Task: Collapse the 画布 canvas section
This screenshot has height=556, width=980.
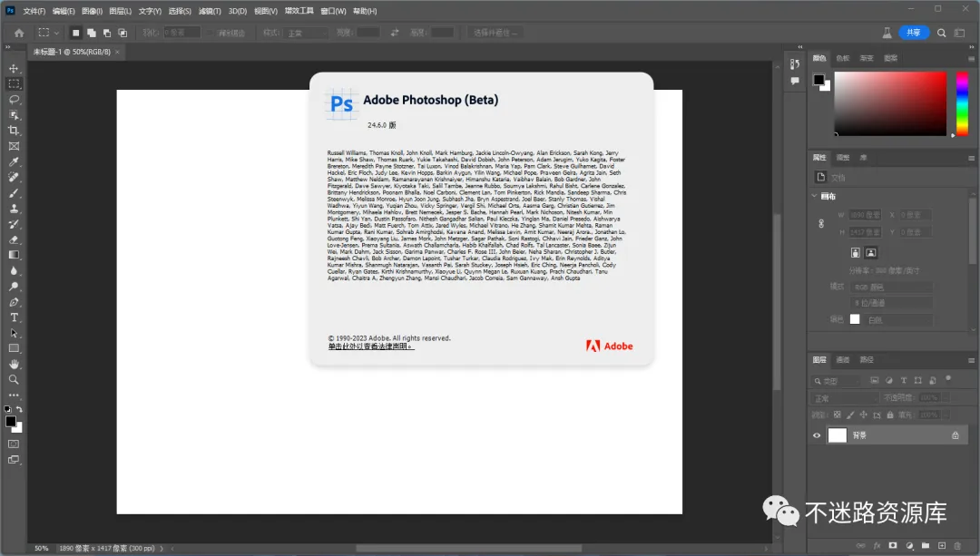Action: (x=814, y=196)
